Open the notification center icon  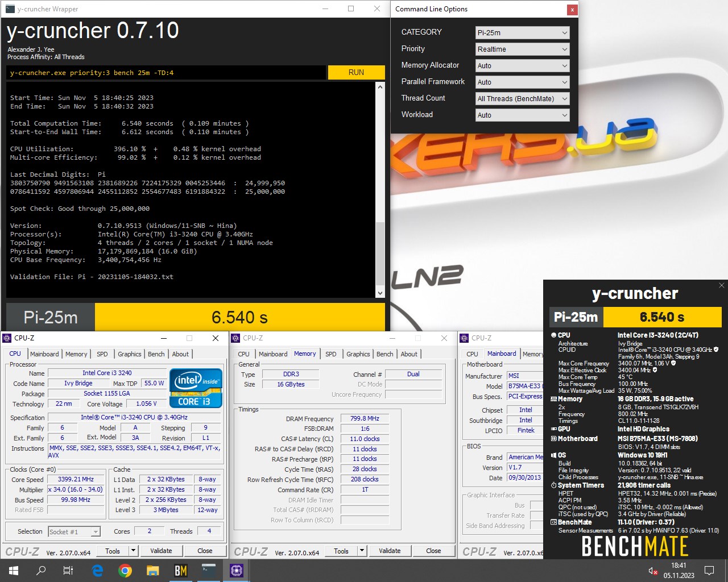(709, 571)
